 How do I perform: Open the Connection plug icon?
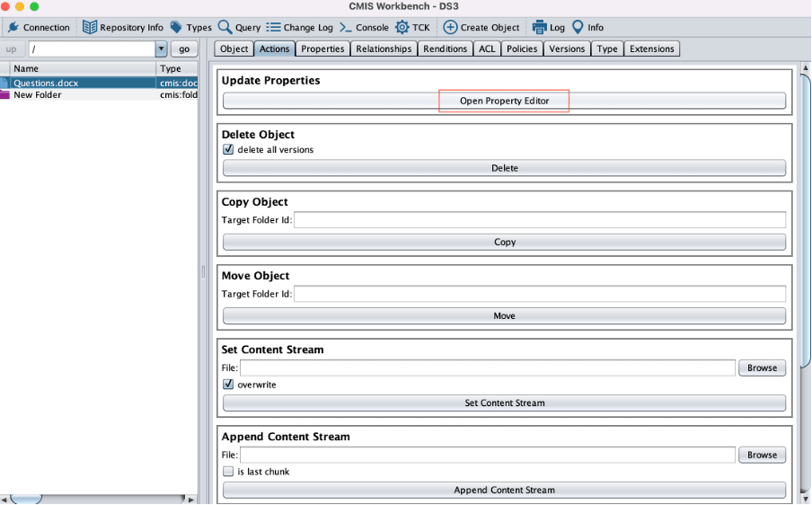(13, 28)
